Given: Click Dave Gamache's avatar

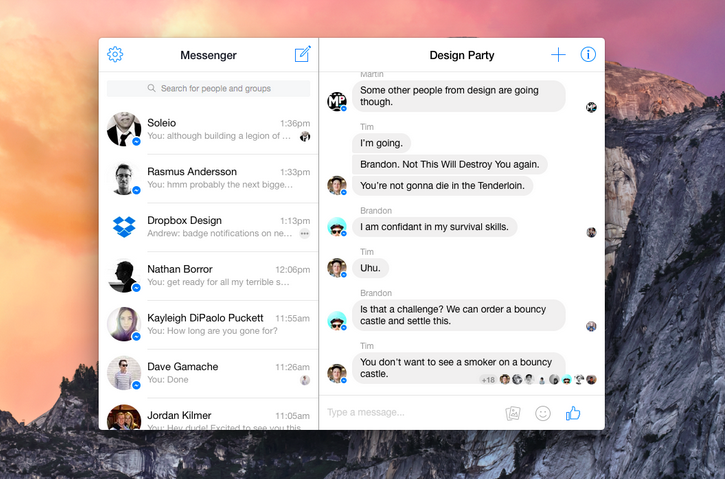Looking at the screenshot, I should pos(124,373).
